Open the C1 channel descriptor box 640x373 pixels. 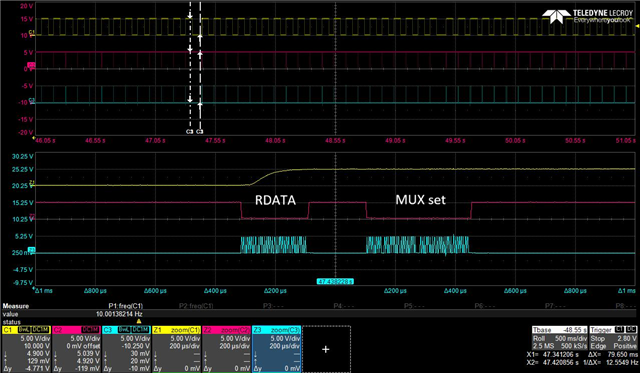[x=26, y=349]
